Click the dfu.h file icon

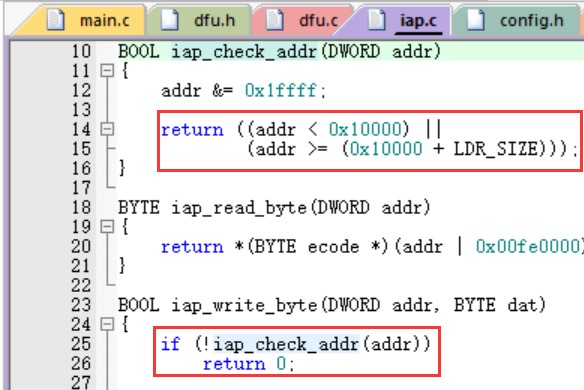click(169, 20)
